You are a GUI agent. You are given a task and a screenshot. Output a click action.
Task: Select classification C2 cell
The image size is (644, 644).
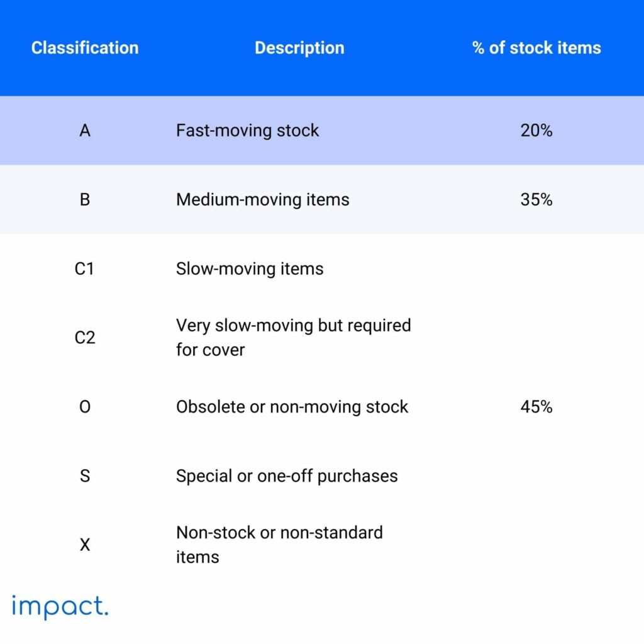point(85,338)
